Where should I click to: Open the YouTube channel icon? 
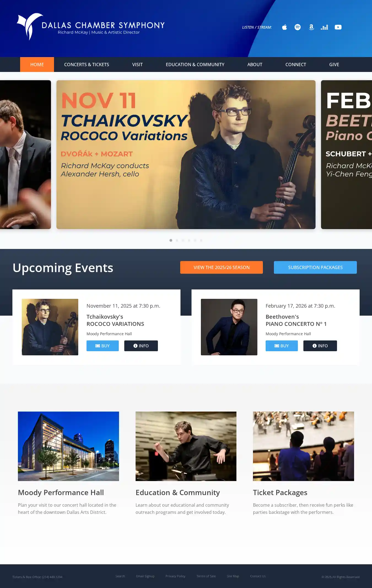(338, 27)
